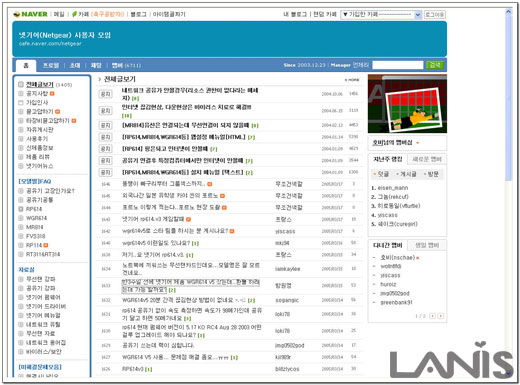The height and width of the screenshot is (385, 520).
Task: Click the board icon beside WGR614
Action: pos(21,218)
